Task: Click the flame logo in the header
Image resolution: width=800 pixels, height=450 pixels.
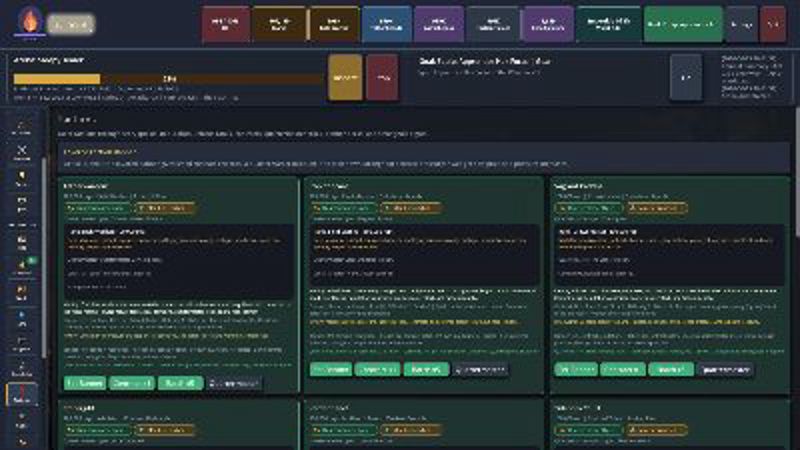Action: 30,22
